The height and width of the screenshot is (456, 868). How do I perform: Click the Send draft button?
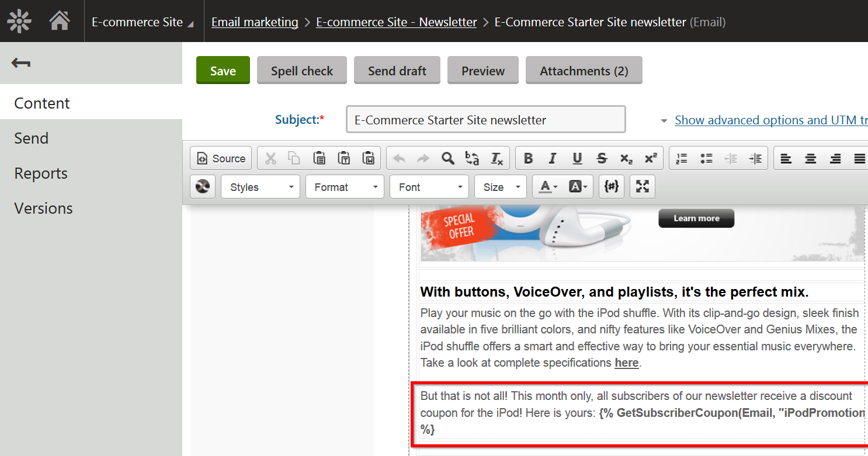click(397, 71)
